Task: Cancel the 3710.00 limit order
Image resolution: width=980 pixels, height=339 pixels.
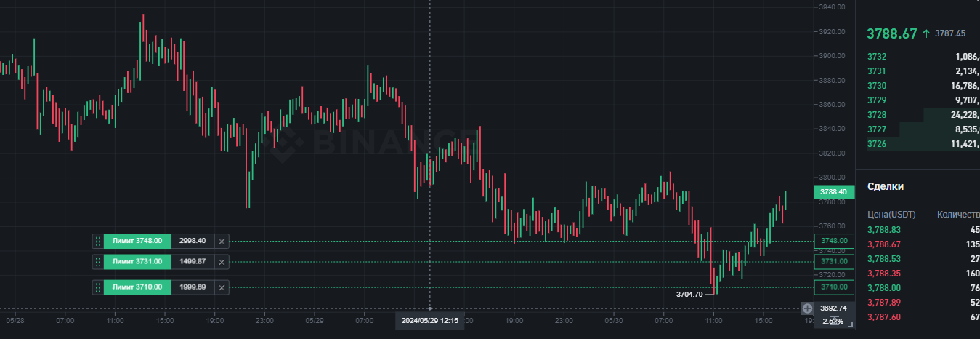Action: (x=222, y=287)
